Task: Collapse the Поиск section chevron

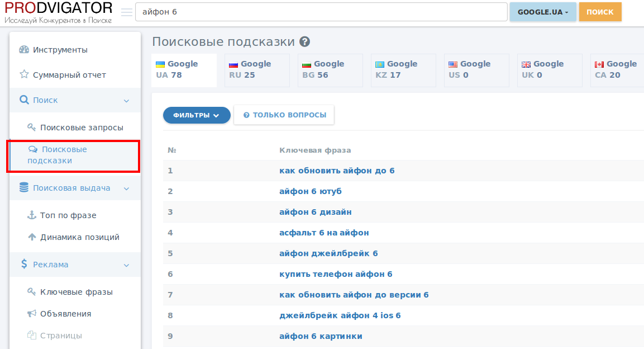Action: (126, 101)
